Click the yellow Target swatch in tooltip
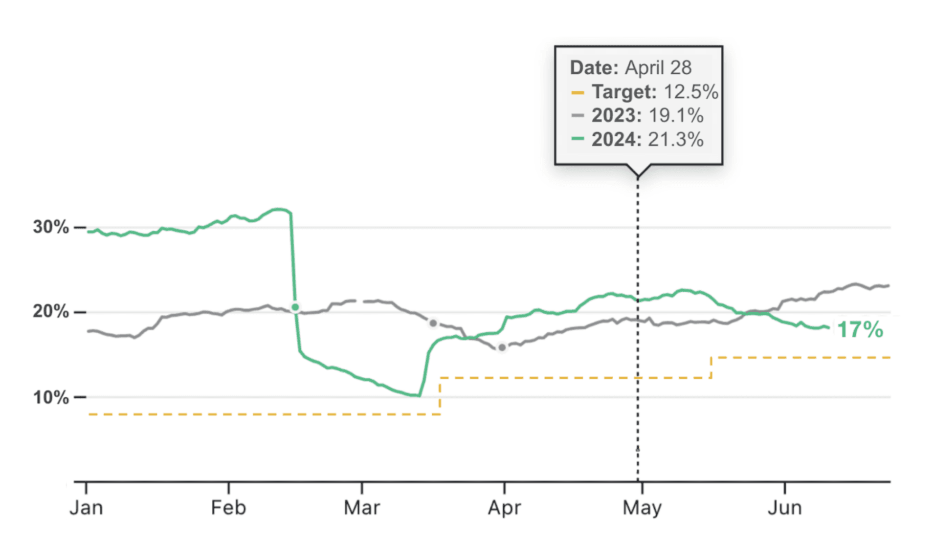Viewport: 934px width, 560px height. coord(578,92)
